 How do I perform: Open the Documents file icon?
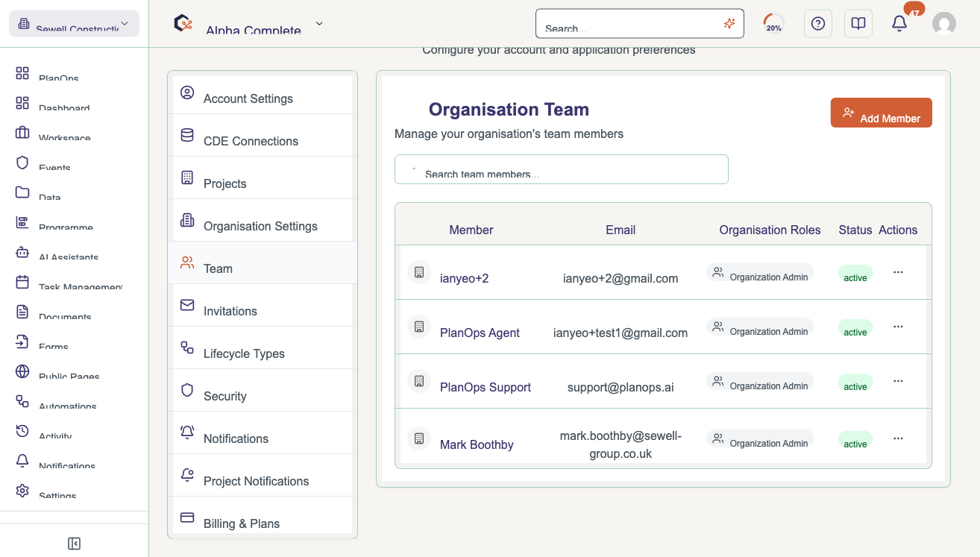click(22, 312)
